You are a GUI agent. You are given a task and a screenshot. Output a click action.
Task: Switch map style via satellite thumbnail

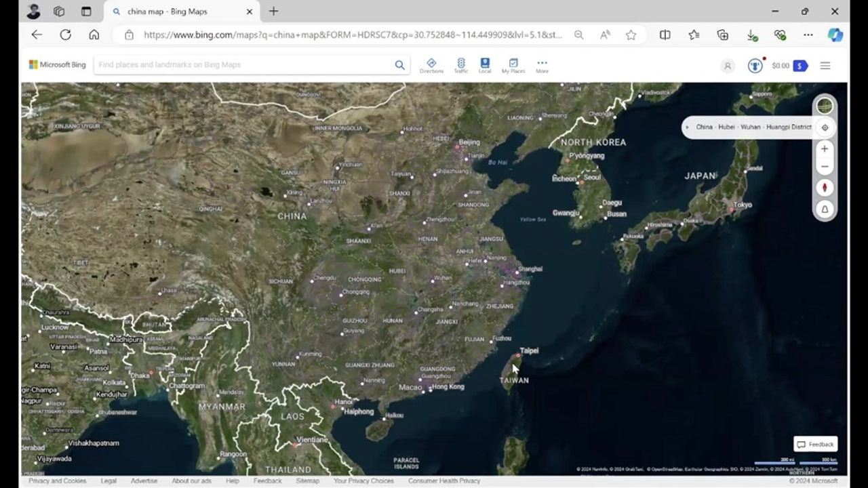coord(825,106)
